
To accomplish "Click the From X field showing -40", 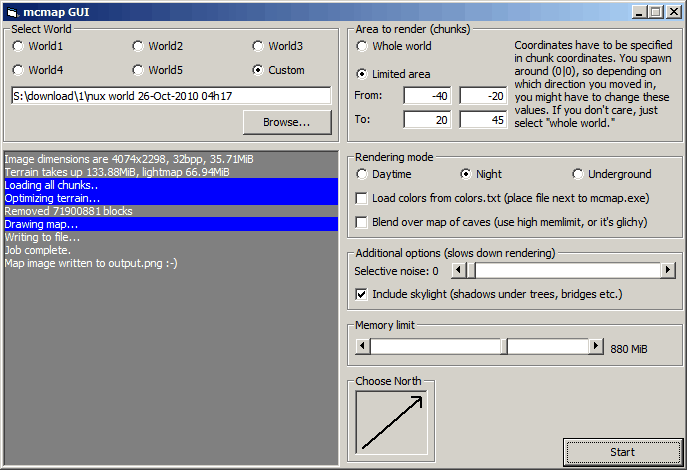I will 427,96.
